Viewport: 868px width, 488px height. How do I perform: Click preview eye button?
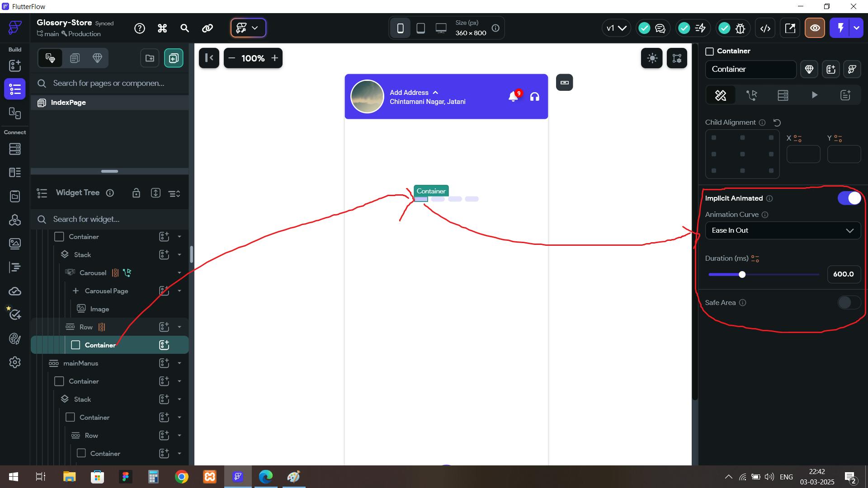coord(815,28)
